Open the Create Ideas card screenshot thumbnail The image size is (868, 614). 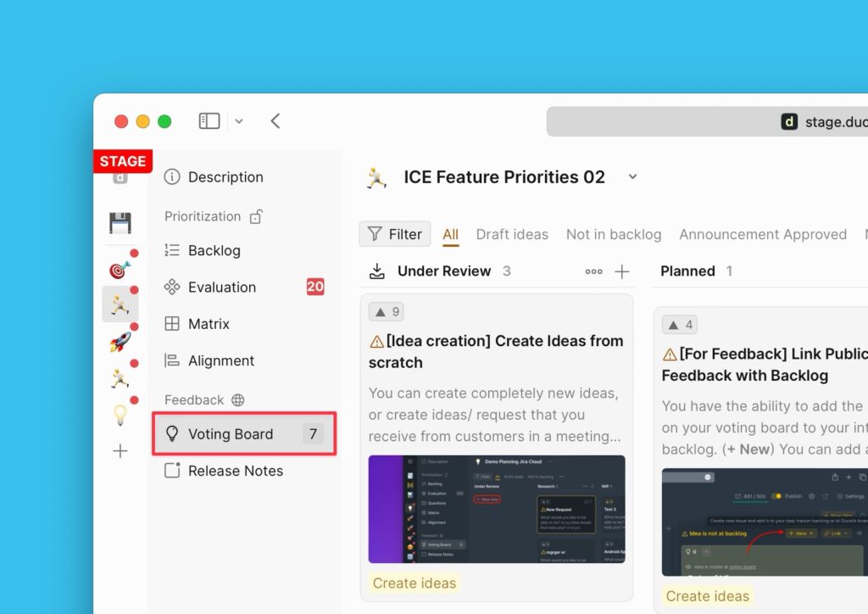tap(497, 509)
